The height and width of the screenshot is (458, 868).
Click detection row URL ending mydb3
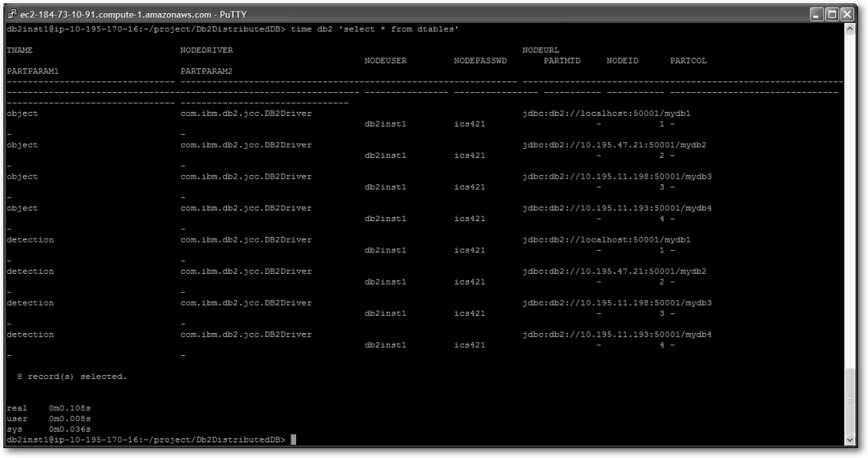coord(617,303)
